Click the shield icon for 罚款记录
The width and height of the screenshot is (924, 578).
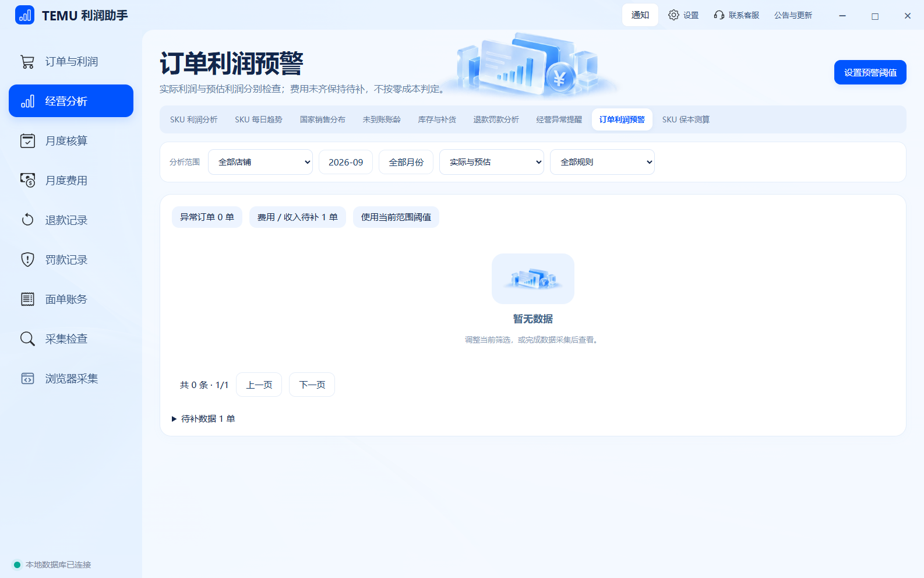[27, 260]
